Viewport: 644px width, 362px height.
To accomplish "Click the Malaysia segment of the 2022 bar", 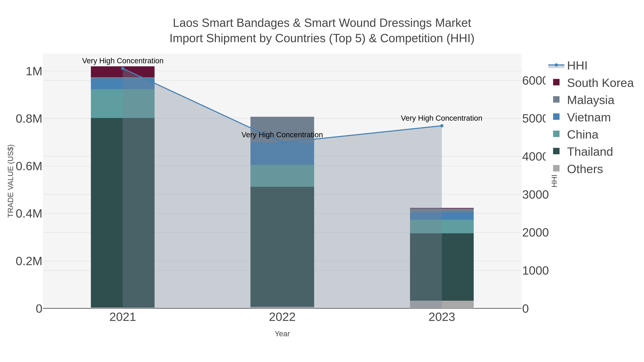I will tap(282, 129).
